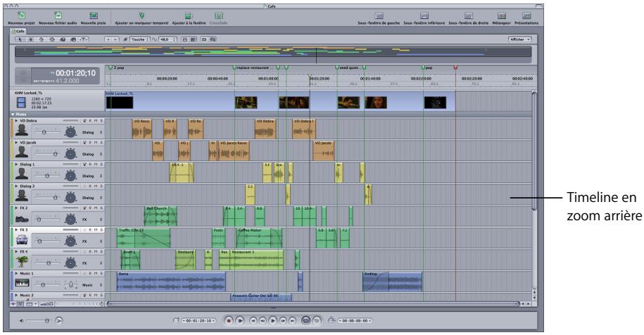Click the master volume slider at bottom left
The width and height of the screenshot is (644, 335).
[x=37, y=320]
